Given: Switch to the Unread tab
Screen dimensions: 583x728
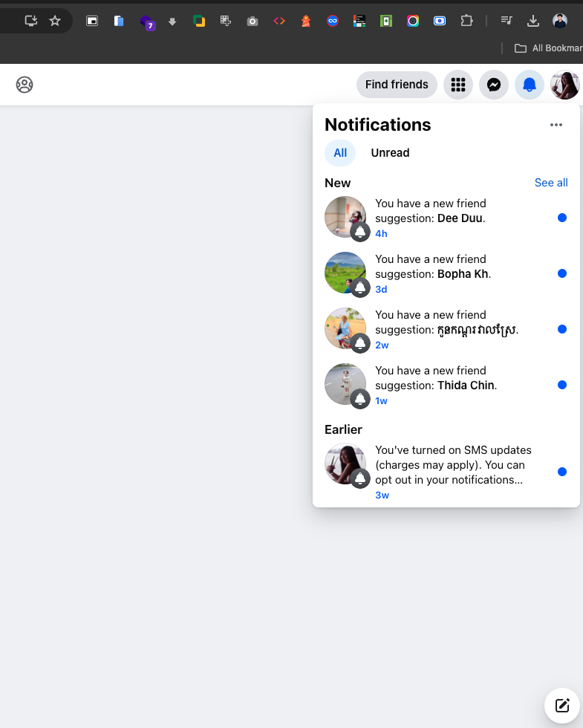Looking at the screenshot, I should coord(390,153).
